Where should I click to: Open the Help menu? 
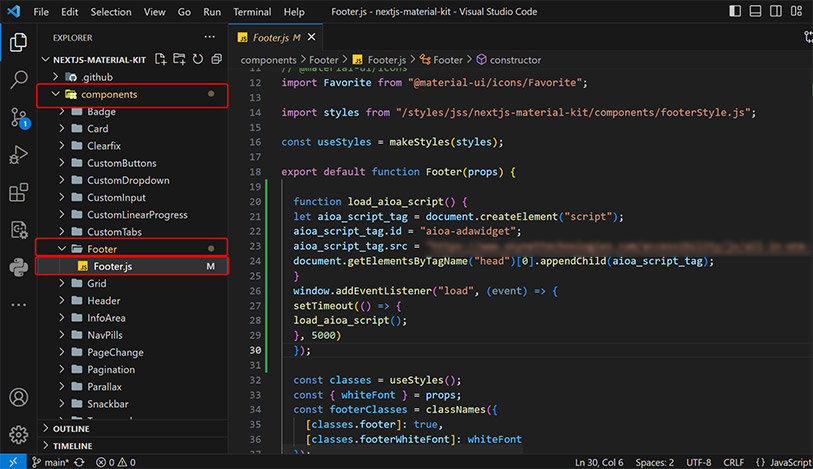(294, 11)
